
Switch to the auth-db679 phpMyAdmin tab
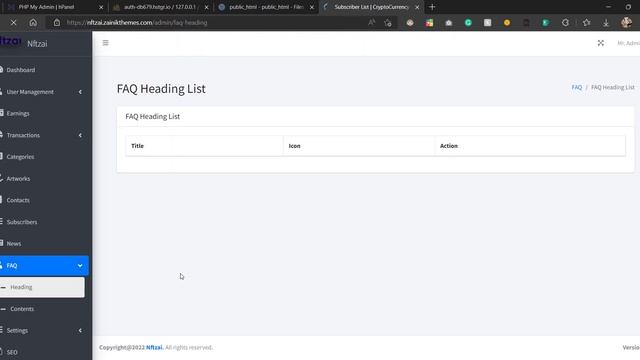(160, 7)
